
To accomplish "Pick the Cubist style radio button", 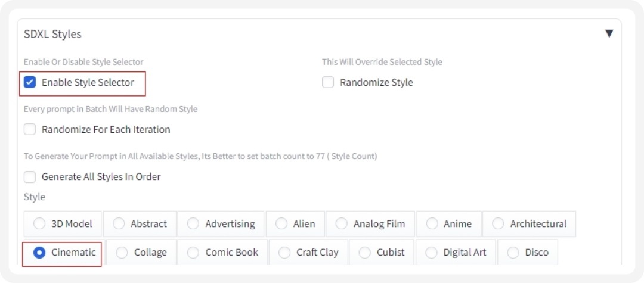I will tap(365, 253).
